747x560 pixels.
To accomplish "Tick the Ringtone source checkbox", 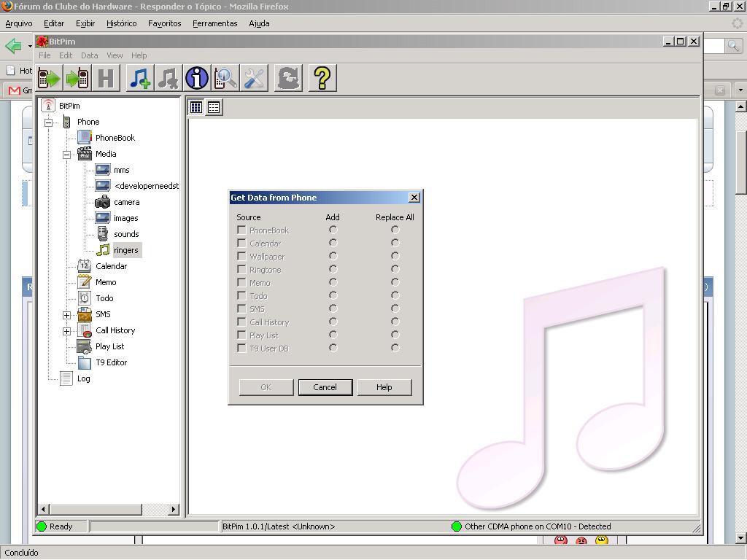I will pyautogui.click(x=241, y=270).
